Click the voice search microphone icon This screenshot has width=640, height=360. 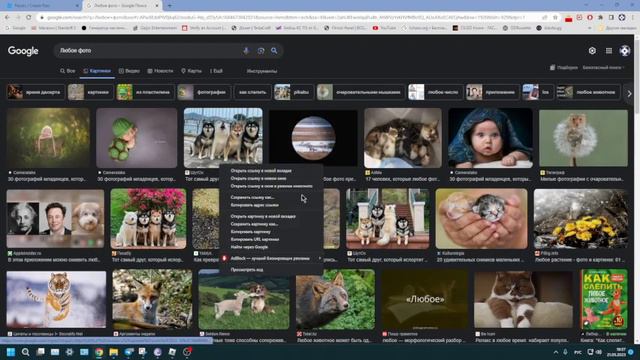coord(246,51)
